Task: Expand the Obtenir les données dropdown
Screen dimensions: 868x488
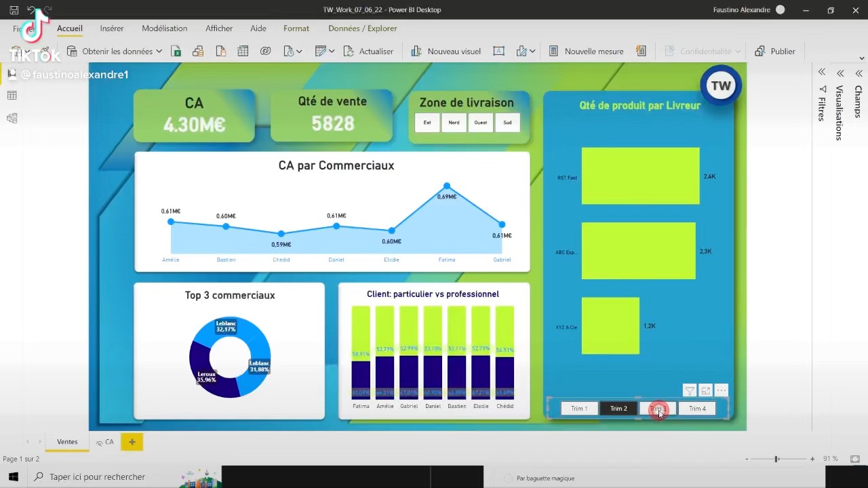Action: (x=159, y=52)
